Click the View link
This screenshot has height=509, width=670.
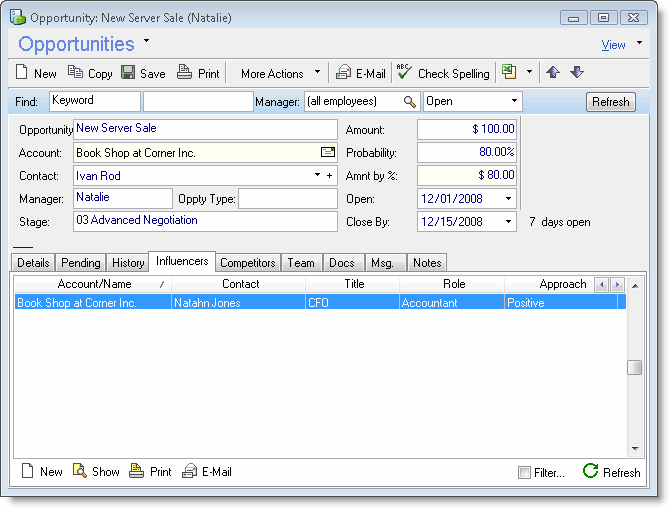[x=613, y=45]
